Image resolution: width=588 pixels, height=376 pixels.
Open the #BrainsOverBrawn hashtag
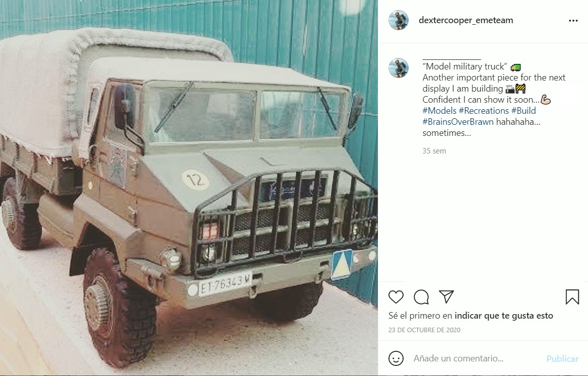pos(458,122)
